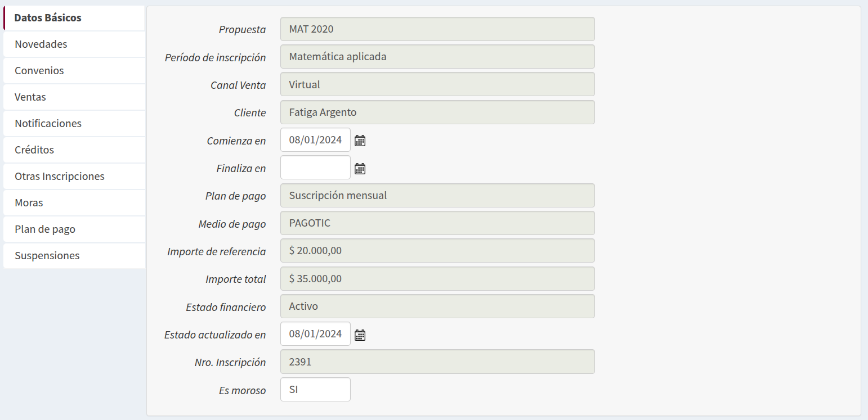Switch to the Moras tab

coord(74,203)
